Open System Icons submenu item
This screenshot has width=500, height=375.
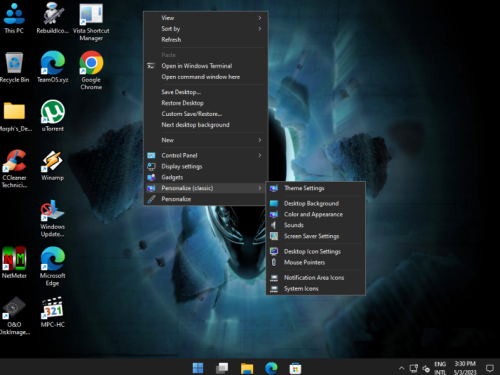[x=315, y=289]
